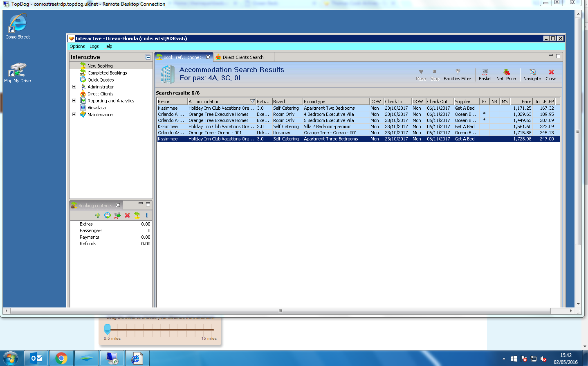Show hidden system tray icons
The height and width of the screenshot is (366, 588).
pyautogui.click(x=504, y=359)
